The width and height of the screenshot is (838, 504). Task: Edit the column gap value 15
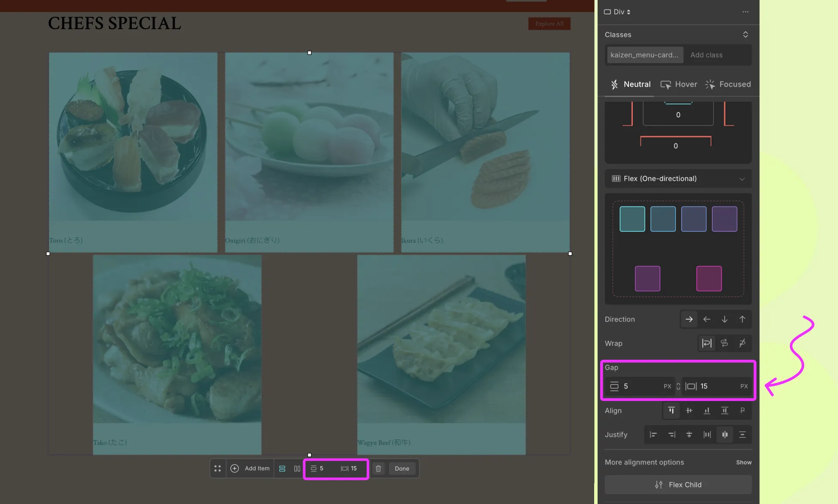(x=717, y=386)
